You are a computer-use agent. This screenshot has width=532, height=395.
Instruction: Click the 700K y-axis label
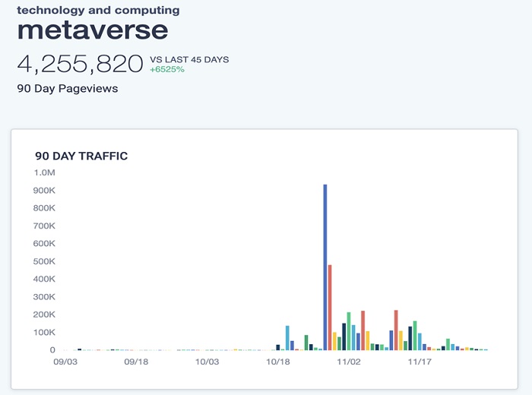click(x=44, y=226)
